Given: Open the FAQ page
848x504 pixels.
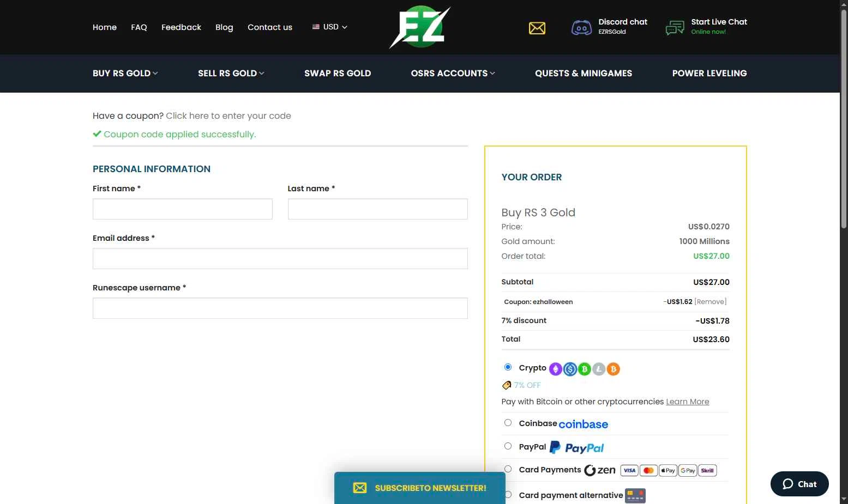Looking at the screenshot, I should click(139, 27).
